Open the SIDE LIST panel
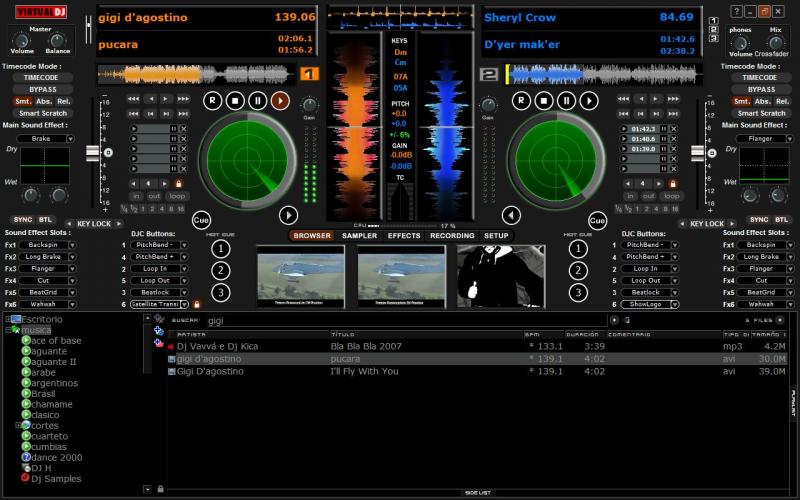800x500 pixels. (x=478, y=493)
